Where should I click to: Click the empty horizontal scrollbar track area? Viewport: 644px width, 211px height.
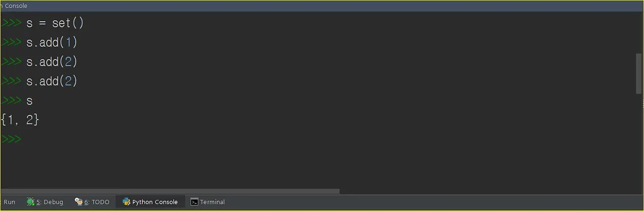click(x=488, y=191)
